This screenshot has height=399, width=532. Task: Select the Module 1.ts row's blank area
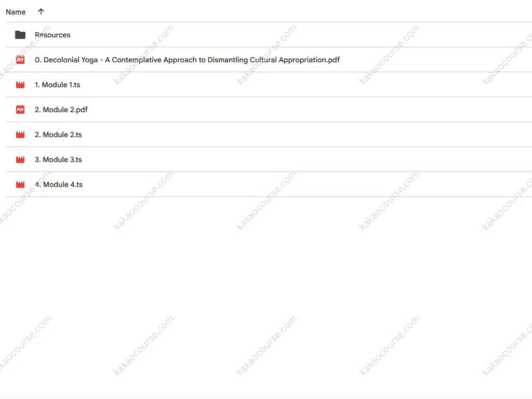pyautogui.click(x=312, y=85)
